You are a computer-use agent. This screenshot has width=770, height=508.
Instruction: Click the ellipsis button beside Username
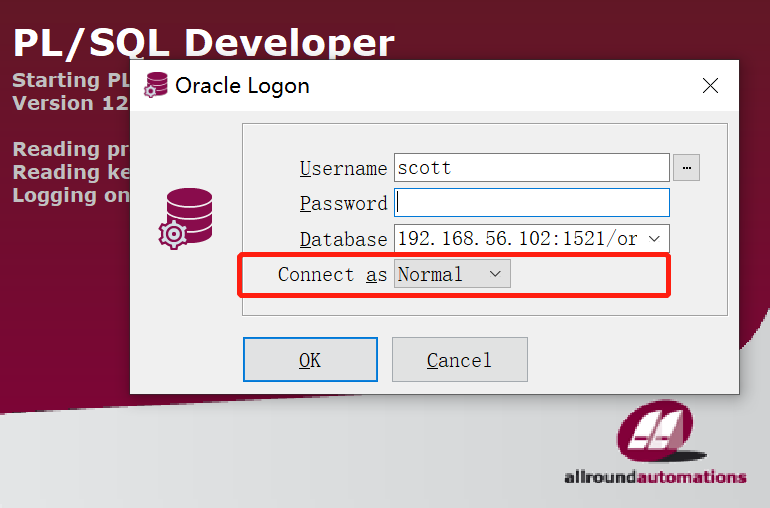coord(686,168)
